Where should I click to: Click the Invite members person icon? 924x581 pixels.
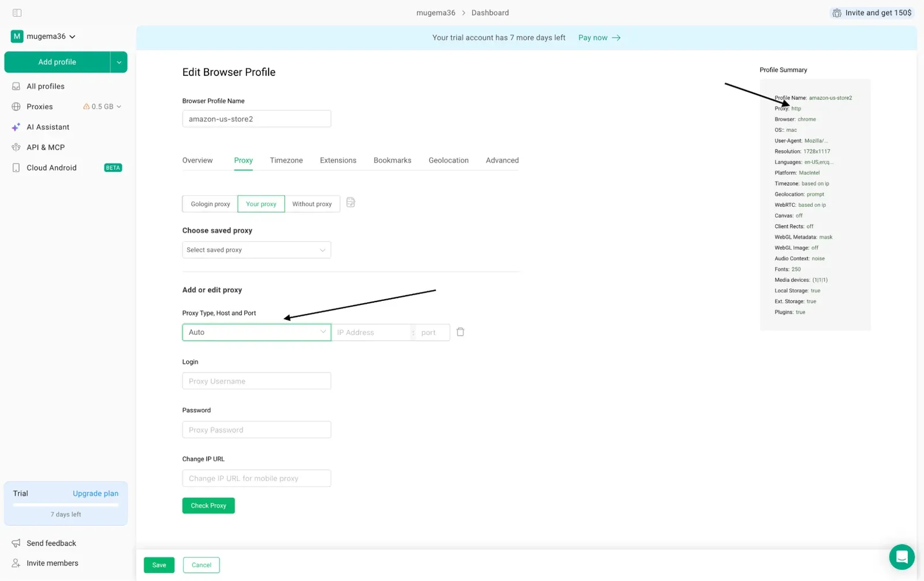point(16,563)
